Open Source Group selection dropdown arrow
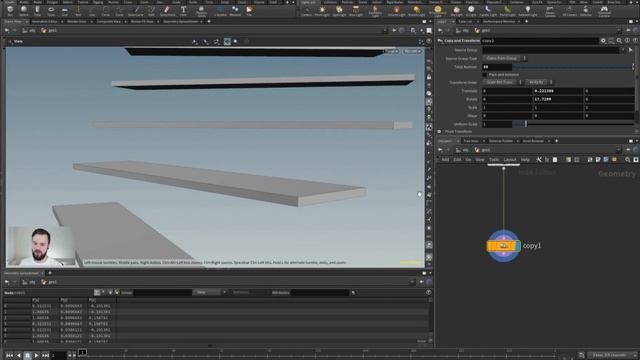Image resolution: width=640 pixels, height=360 pixels. pos(622,50)
